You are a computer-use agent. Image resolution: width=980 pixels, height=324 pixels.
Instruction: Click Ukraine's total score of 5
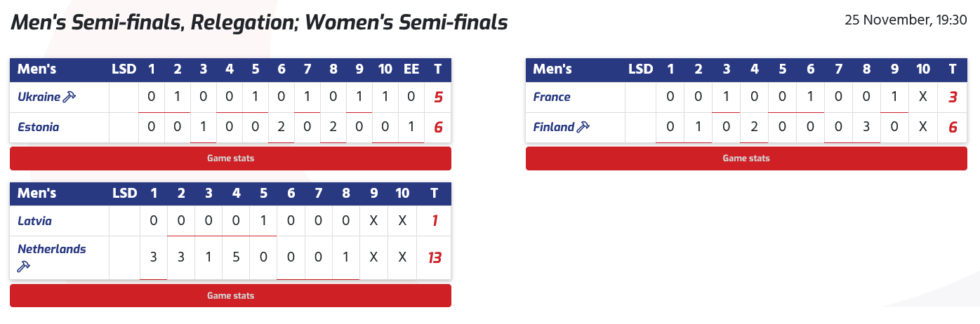pos(438,97)
